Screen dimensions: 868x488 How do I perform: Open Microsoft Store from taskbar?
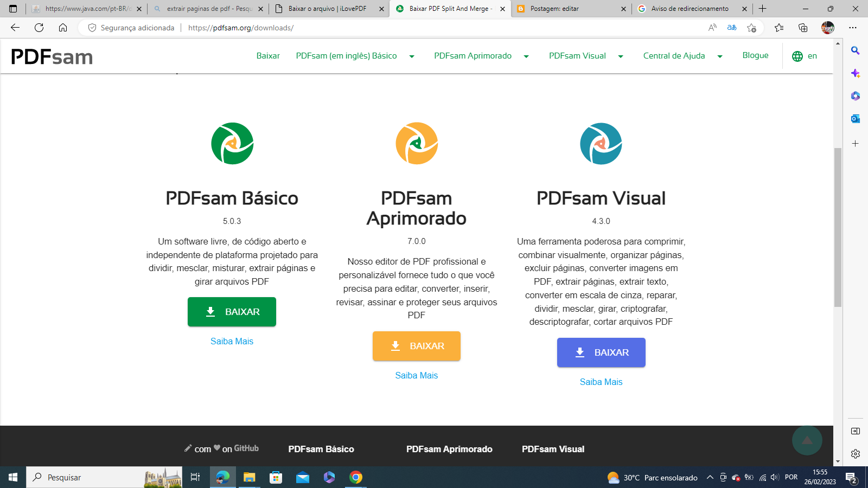click(x=276, y=477)
